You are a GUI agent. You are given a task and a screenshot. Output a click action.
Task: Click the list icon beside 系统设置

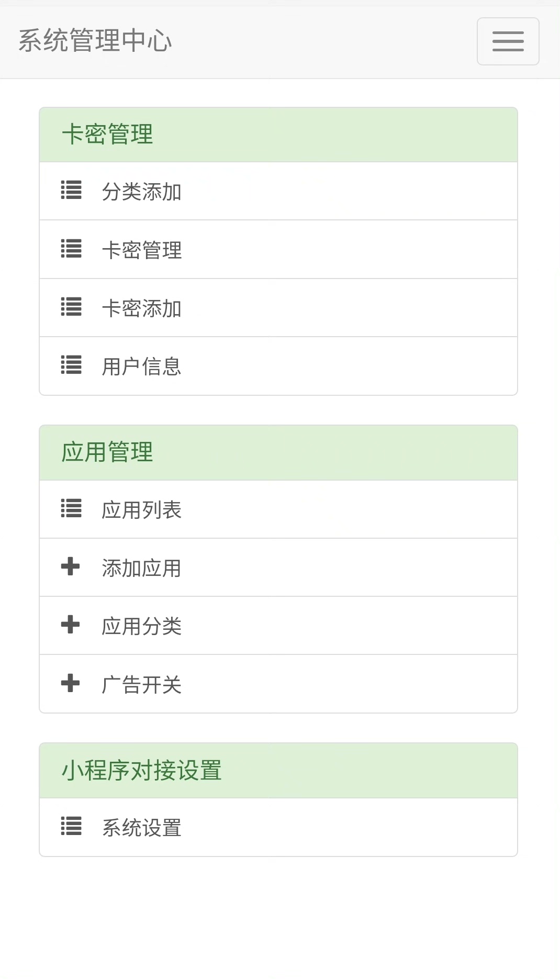point(71,826)
